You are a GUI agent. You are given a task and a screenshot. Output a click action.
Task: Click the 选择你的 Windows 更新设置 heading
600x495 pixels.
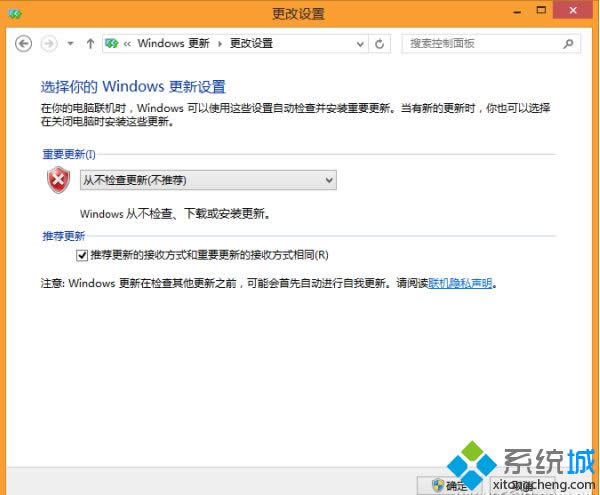pyautogui.click(x=133, y=86)
